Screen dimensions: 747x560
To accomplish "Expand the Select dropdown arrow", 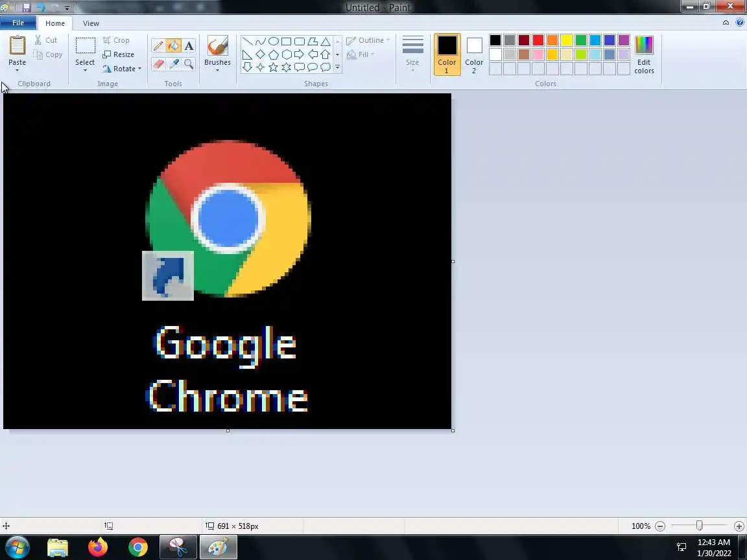I will (x=86, y=71).
